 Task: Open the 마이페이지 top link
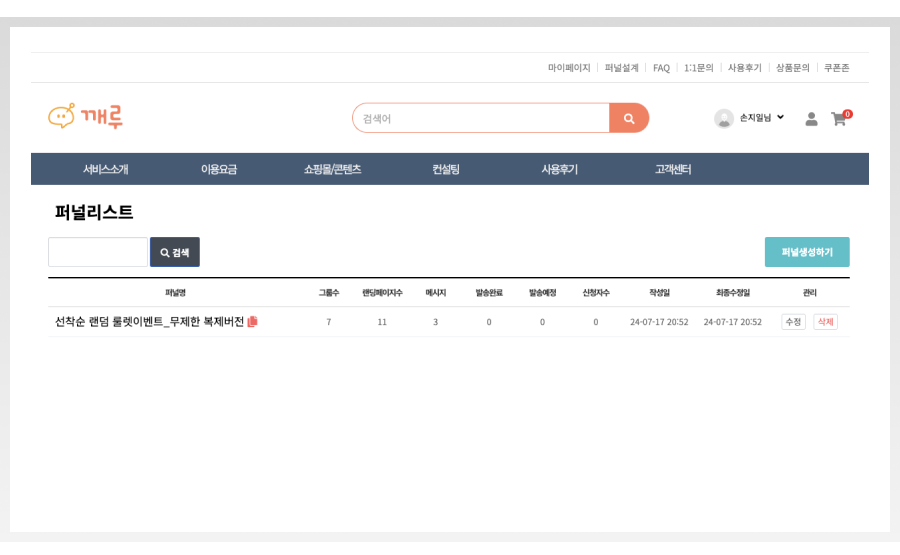pyautogui.click(x=569, y=68)
